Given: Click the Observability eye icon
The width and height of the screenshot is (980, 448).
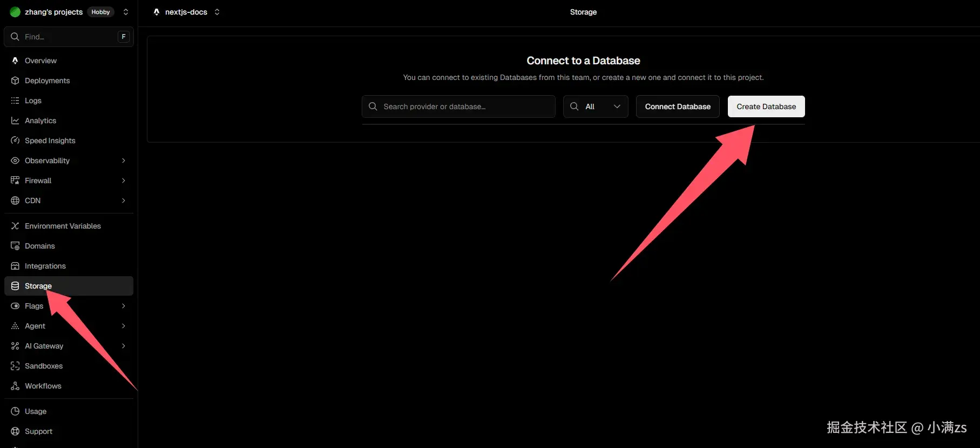Looking at the screenshot, I should click(x=15, y=161).
